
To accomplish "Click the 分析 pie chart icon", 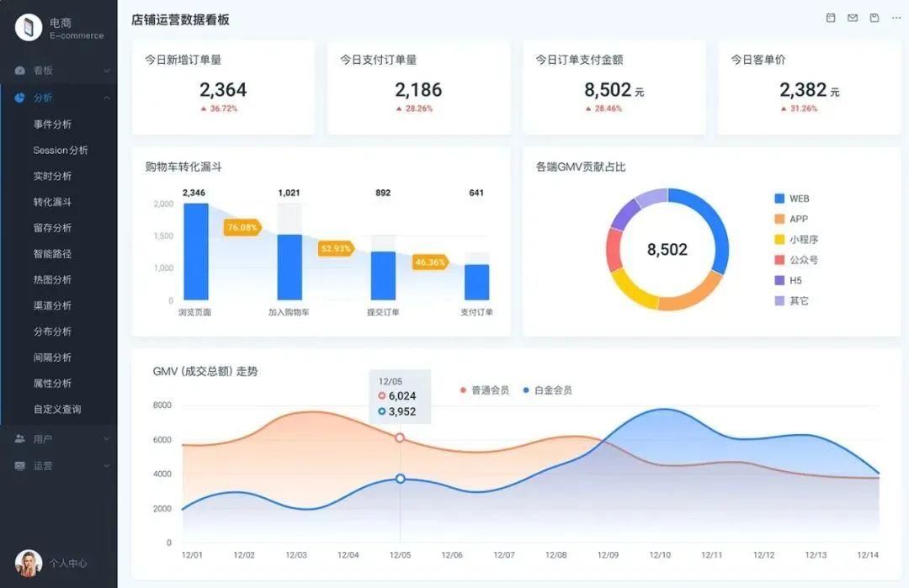I will point(19,98).
